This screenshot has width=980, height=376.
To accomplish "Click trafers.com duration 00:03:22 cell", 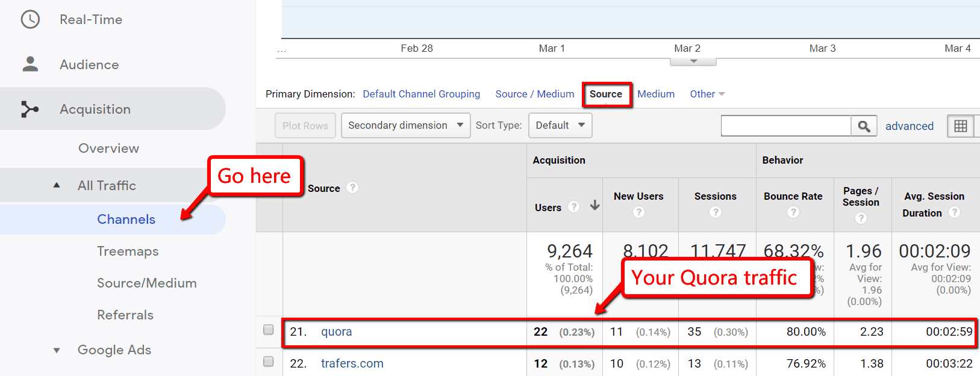I will (x=949, y=363).
